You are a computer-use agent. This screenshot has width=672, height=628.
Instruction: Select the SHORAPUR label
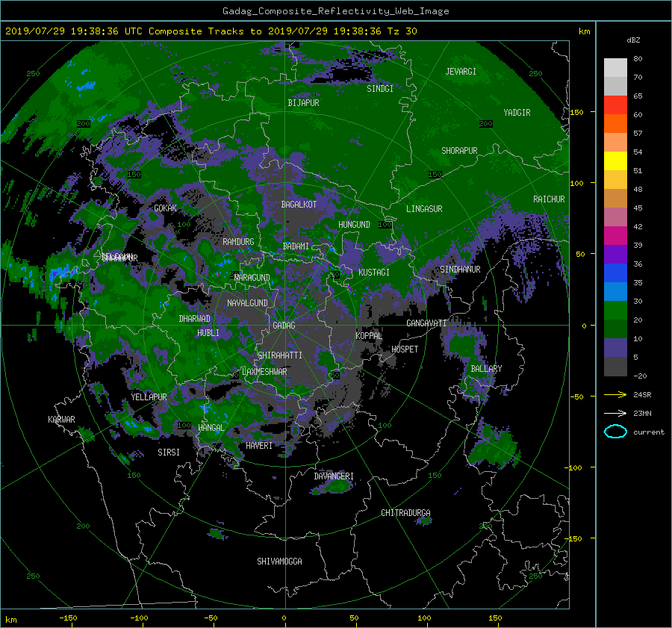click(x=459, y=151)
